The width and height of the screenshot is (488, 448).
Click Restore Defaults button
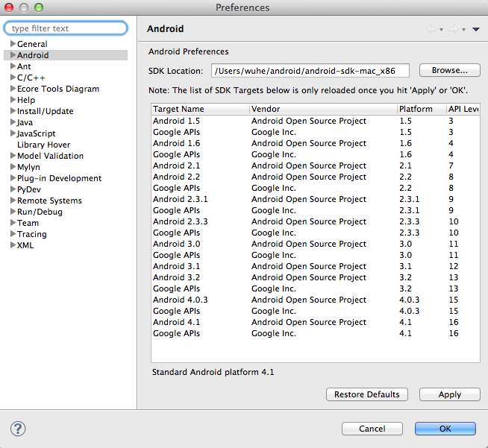pos(367,394)
